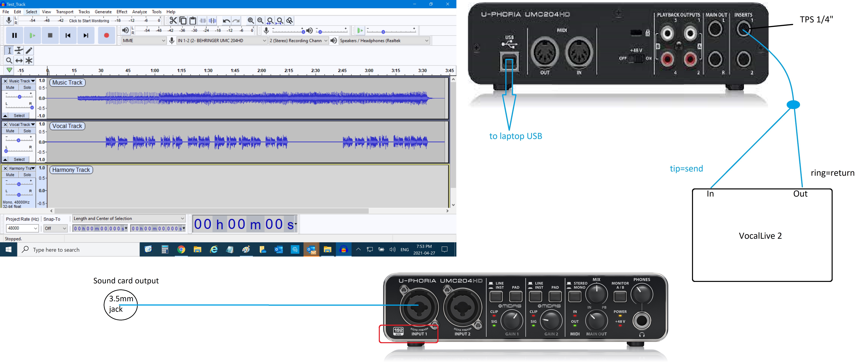Click Select button on Vocal Track panel
The image size is (868, 362).
19,159
